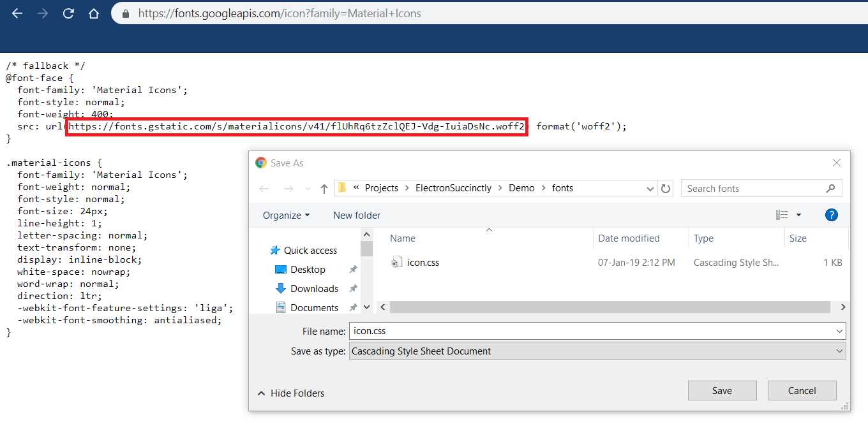868x424 pixels.
Task: Change view layout icon
Action: 782,215
